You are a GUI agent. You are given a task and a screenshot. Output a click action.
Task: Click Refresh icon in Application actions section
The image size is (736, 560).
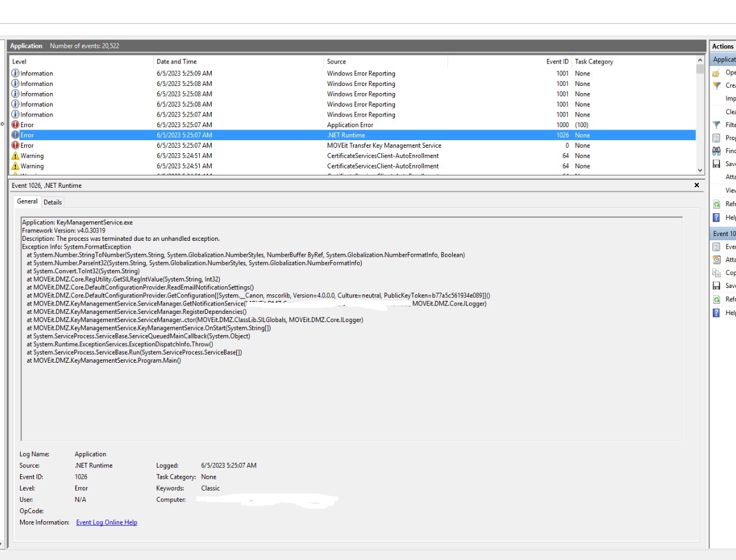point(716,204)
